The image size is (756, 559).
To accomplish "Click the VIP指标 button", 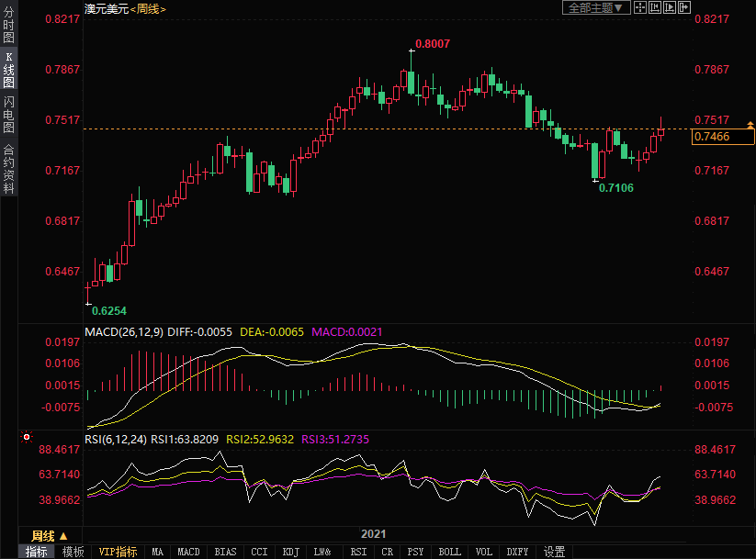I will tap(118, 552).
